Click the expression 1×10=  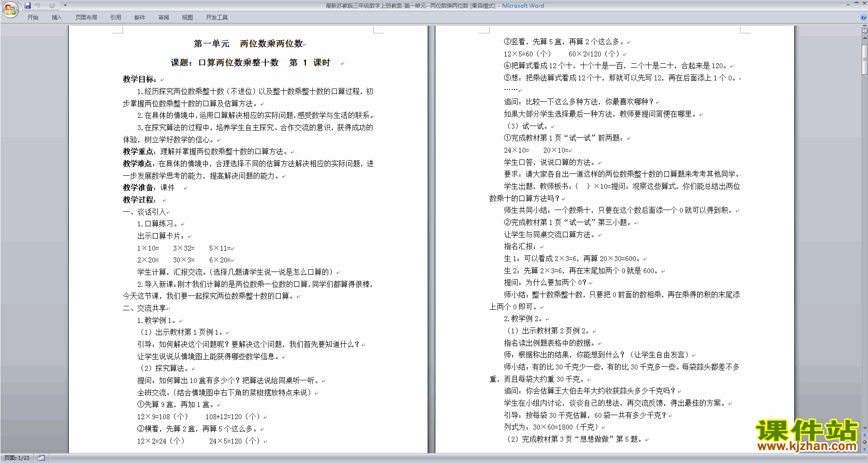pyautogui.click(x=148, y=248)
